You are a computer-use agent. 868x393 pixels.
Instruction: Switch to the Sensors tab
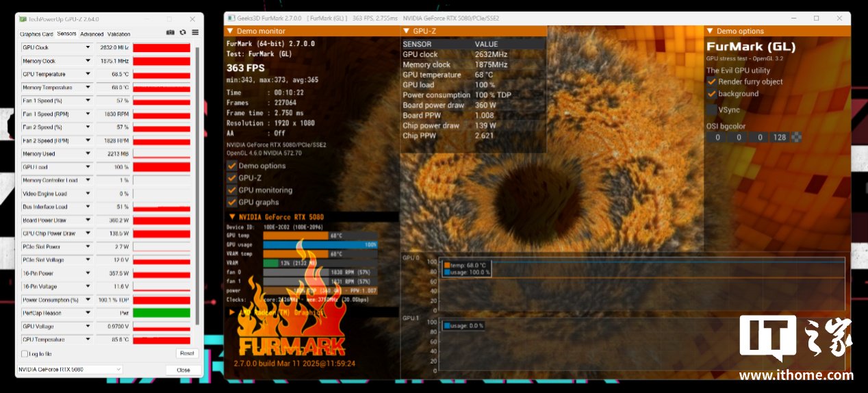[67, 34]
